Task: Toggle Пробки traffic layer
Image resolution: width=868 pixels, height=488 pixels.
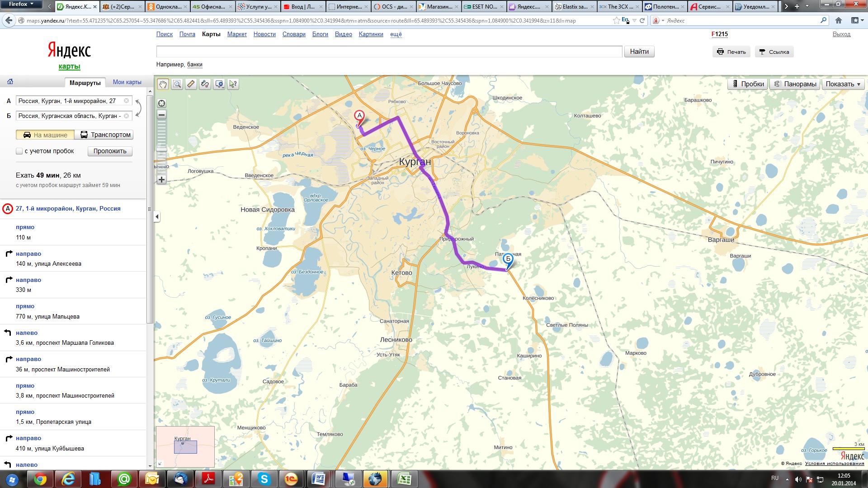Action: pyautogui.click(x=747, y=84)
